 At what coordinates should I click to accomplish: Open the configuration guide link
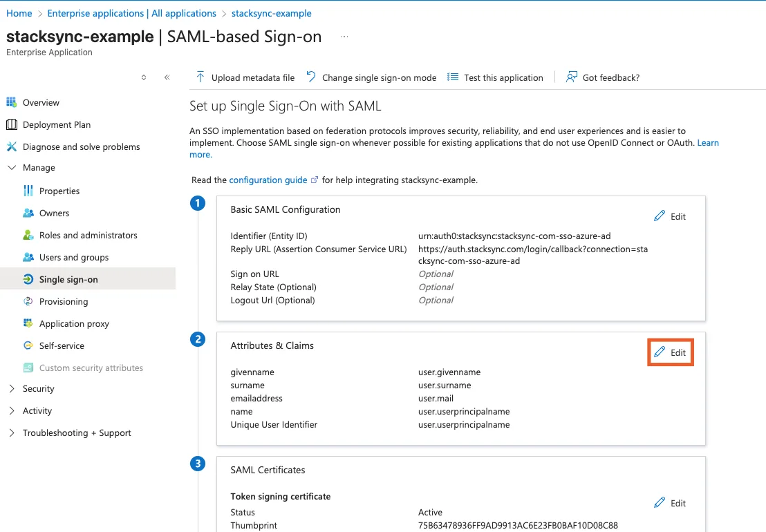coord(268,180)
